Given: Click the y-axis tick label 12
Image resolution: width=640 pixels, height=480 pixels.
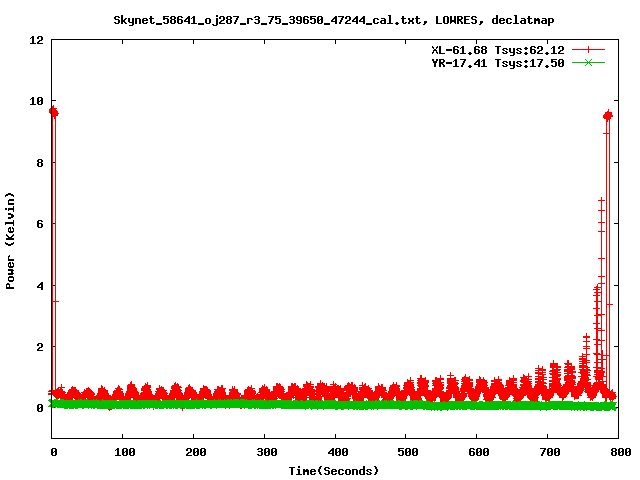Looking at the screenshot, I should (36, 40).
